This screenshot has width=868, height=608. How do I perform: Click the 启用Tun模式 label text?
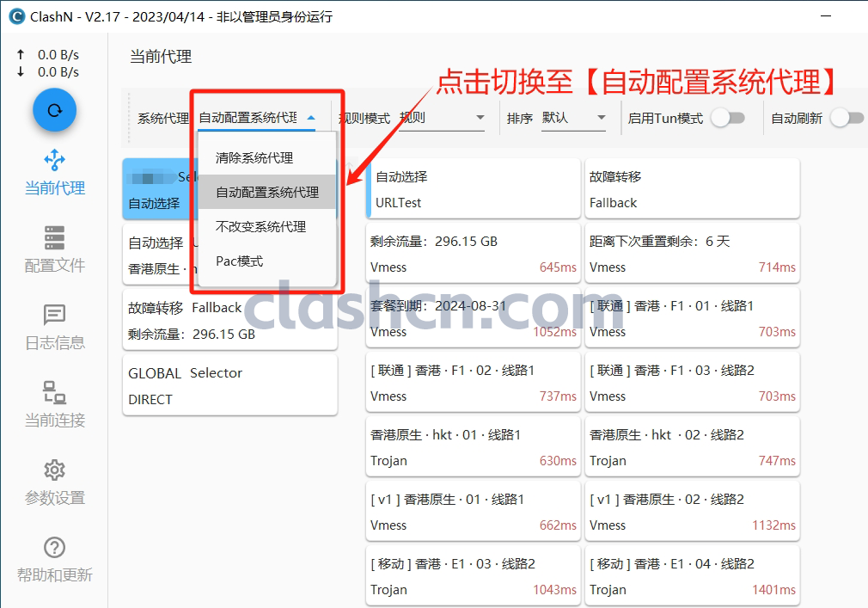click(665, 119)
